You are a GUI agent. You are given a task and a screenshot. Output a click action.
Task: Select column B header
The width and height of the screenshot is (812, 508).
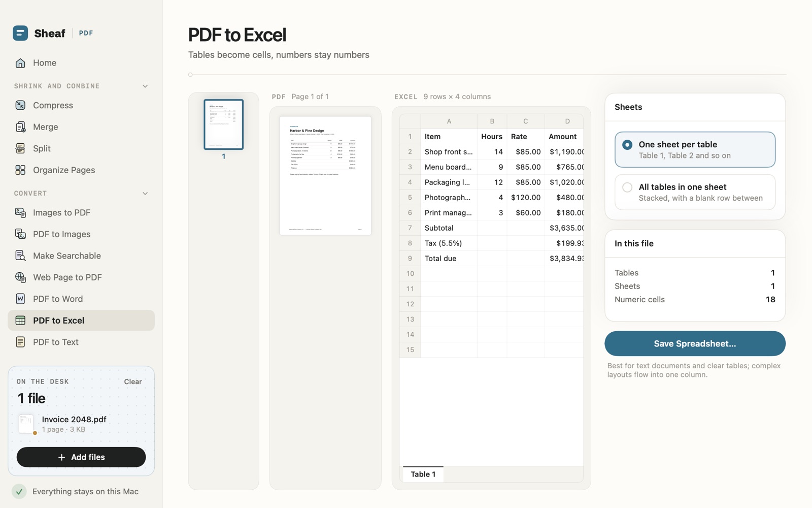pos(492,121)
